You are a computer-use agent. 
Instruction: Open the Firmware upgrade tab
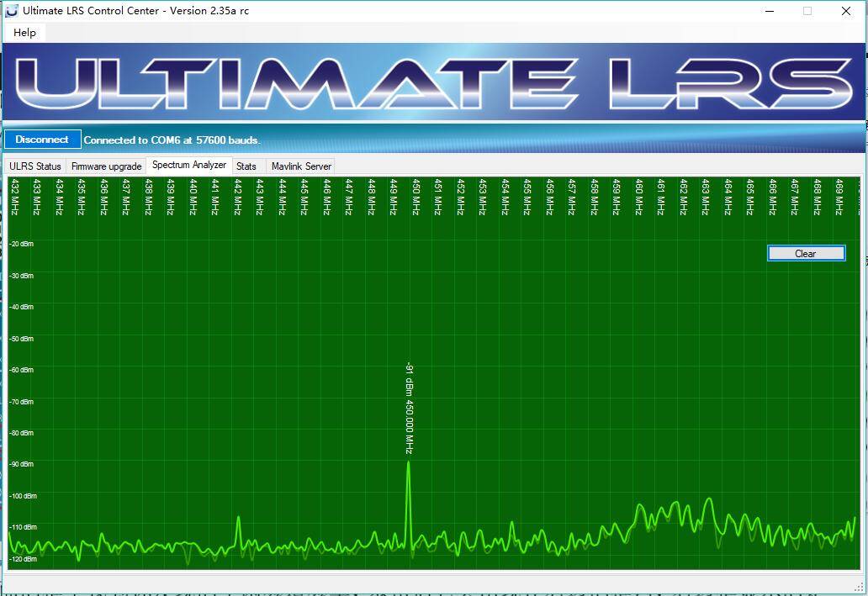(x=106, y=166)
